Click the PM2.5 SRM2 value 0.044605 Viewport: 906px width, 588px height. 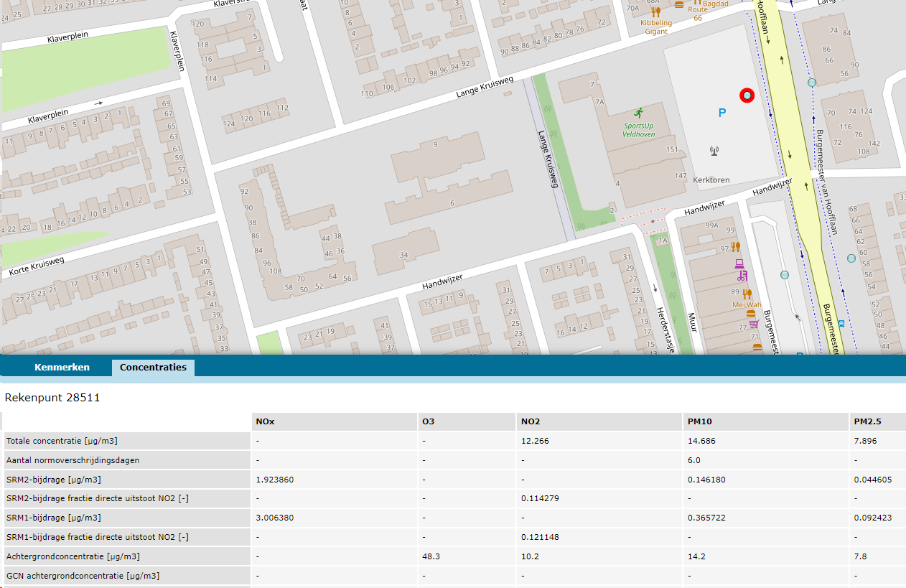[x=872, y=480]
